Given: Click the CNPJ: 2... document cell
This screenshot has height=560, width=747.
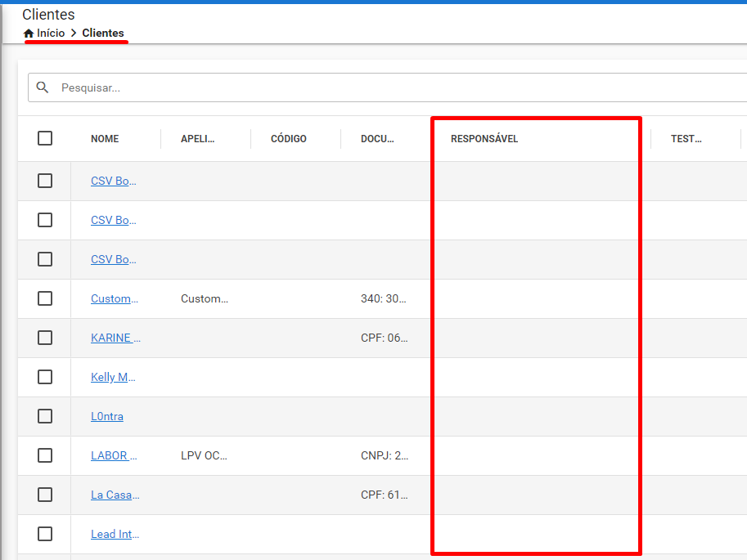Looking at the screenshot, I should pos(385,455).
